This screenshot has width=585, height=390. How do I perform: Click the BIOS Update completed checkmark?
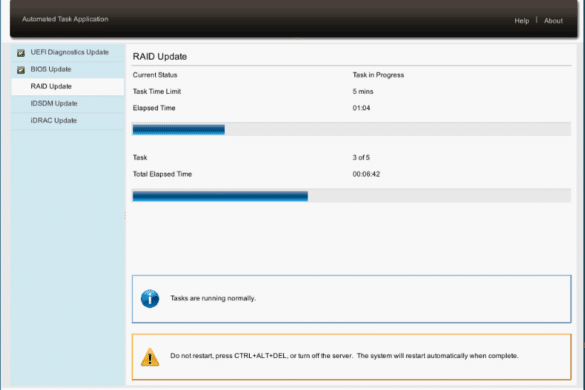click(x=21, y=70)
